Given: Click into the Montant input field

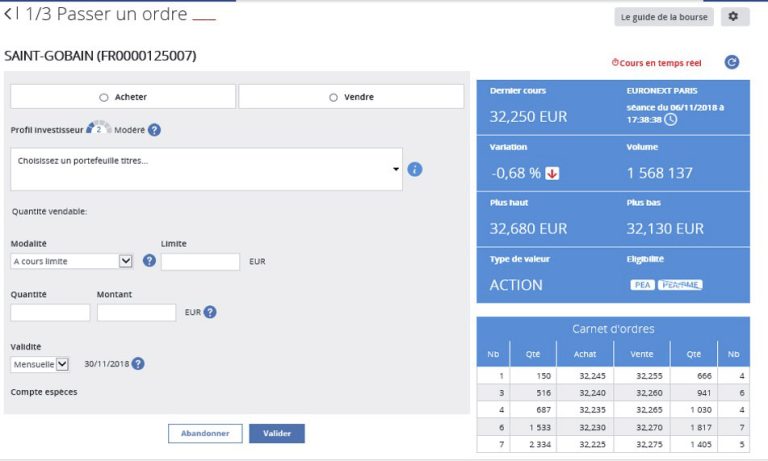Looking at the screenshot, I should pyautogui.click(x=136, y=313).
